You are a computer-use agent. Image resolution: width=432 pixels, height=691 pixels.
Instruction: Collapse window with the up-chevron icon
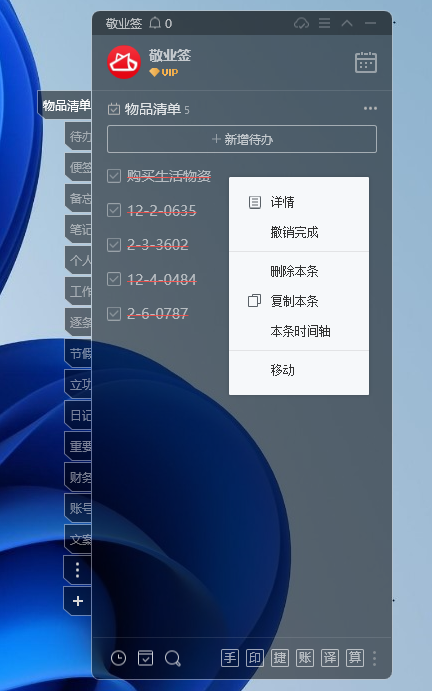[347, 23]
